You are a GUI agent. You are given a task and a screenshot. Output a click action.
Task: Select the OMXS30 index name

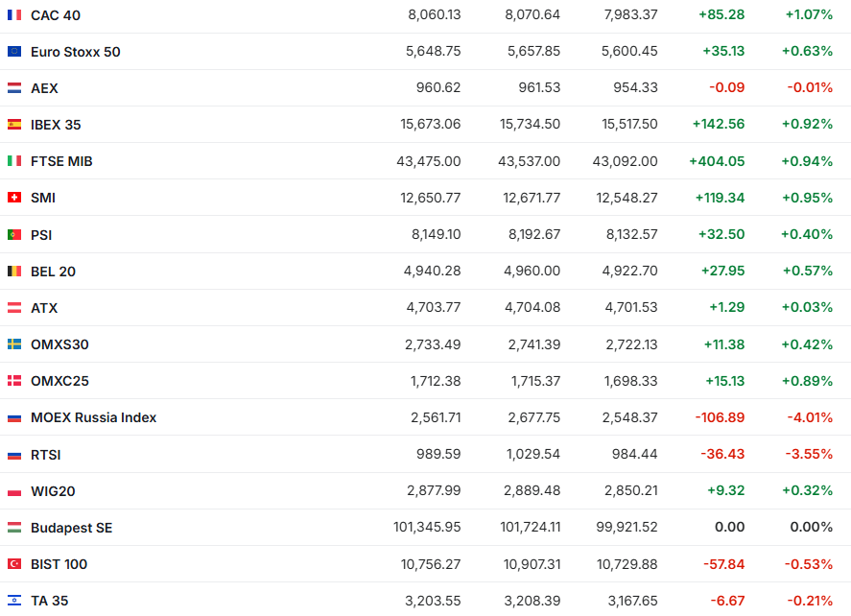(x=59, y=344)
